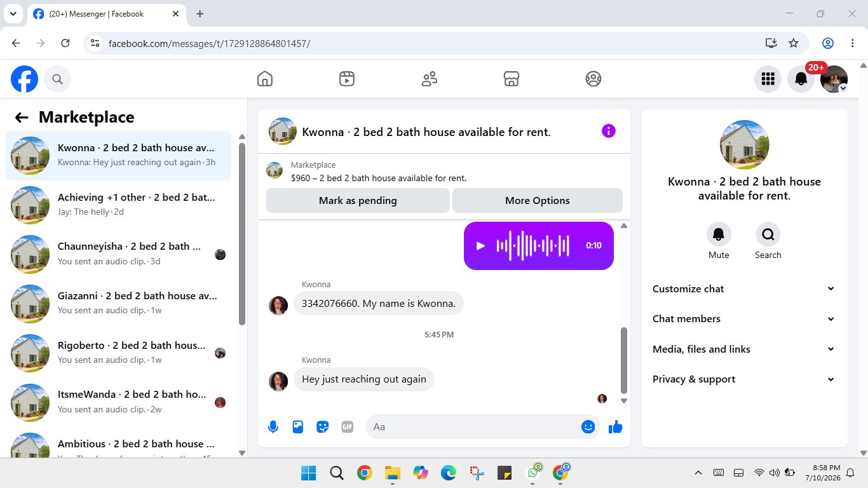Image resolution: width=868 pixels, height=488 pixels.
Task: Open the Facebook search icon
Action: [x=57, y=79]
